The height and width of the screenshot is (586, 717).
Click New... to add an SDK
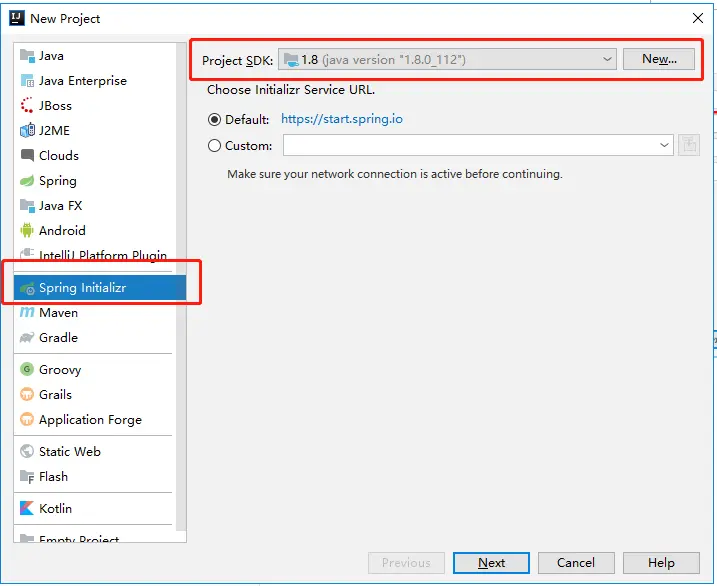point(659,59)
